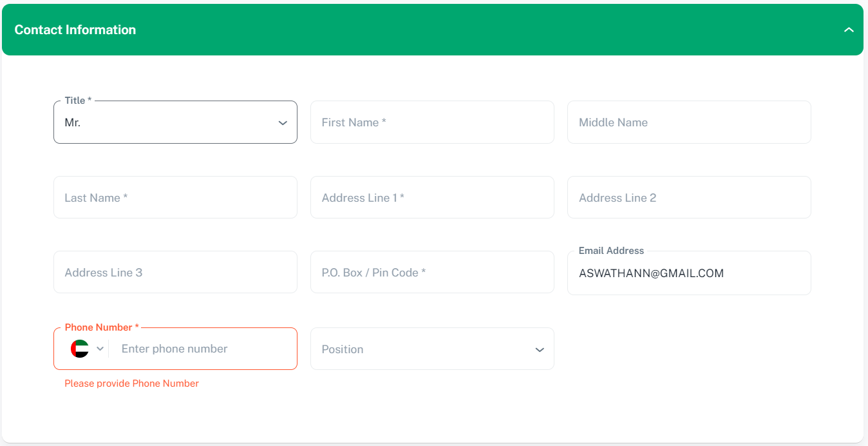Focus the First Name input field
The width and height of the screenshot is (868, 446).
pyautogui.click(x=431, y=122)
